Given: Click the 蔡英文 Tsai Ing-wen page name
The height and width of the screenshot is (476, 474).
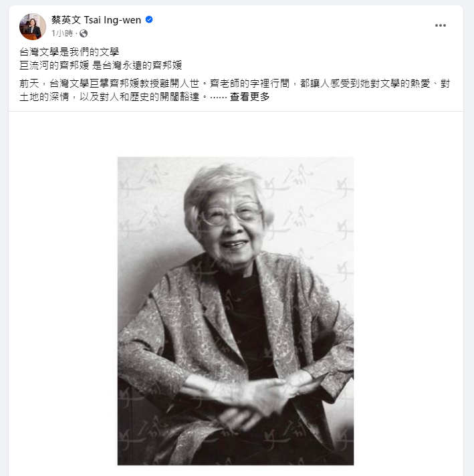Looking at the screenshot, I should (96, 20).
